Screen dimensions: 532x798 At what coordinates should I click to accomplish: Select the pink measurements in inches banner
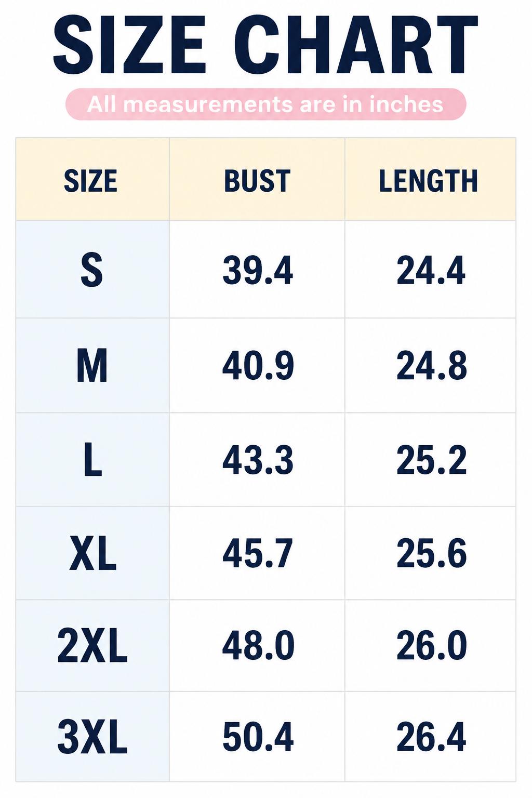pos(265,104)
